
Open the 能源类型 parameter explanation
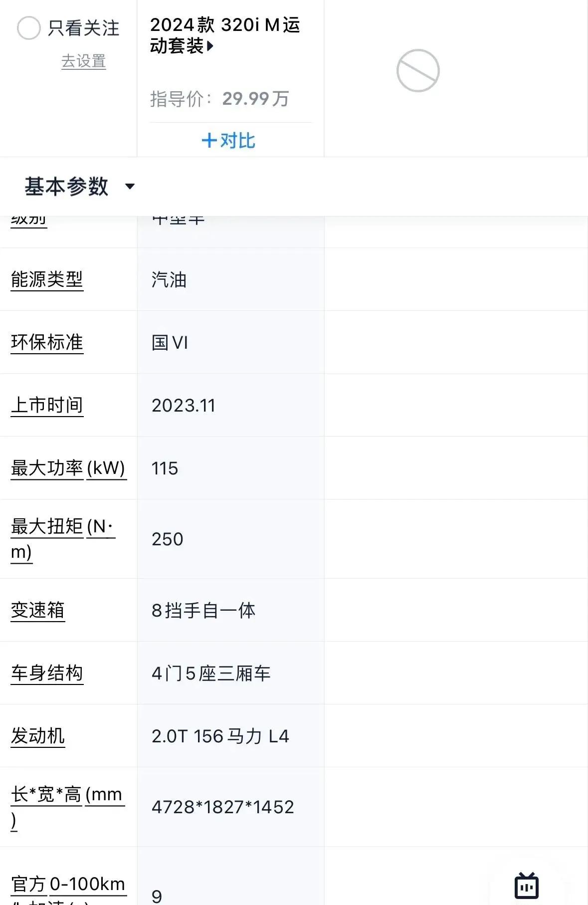[x=47, y=279]
